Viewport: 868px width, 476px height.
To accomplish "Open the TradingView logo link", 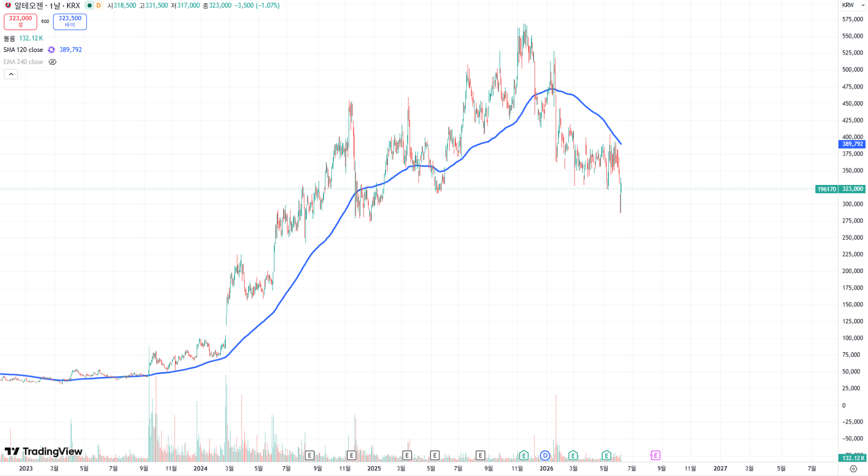I will pyautogui.click(x=44, y=451).
